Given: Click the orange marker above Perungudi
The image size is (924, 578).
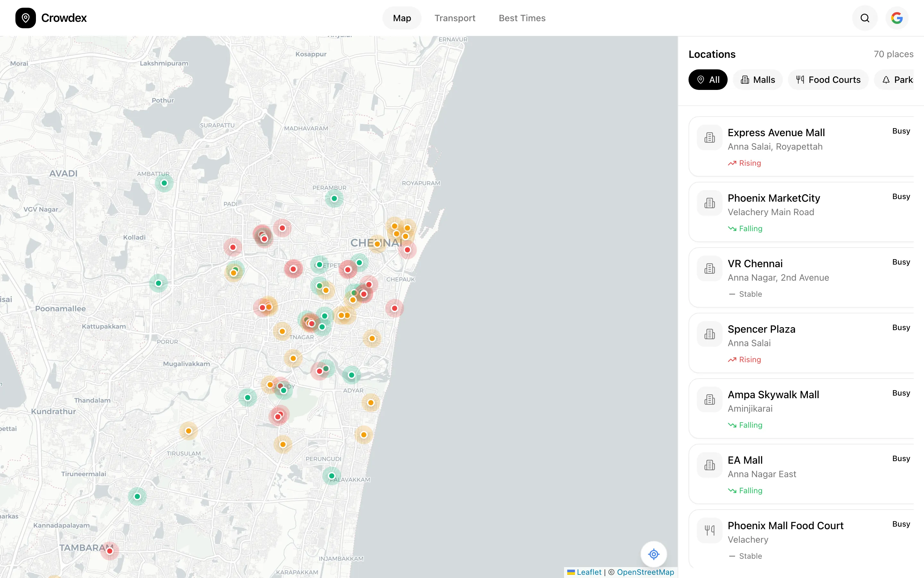Looking at the screenshot, I should click(x=283, y=444).
